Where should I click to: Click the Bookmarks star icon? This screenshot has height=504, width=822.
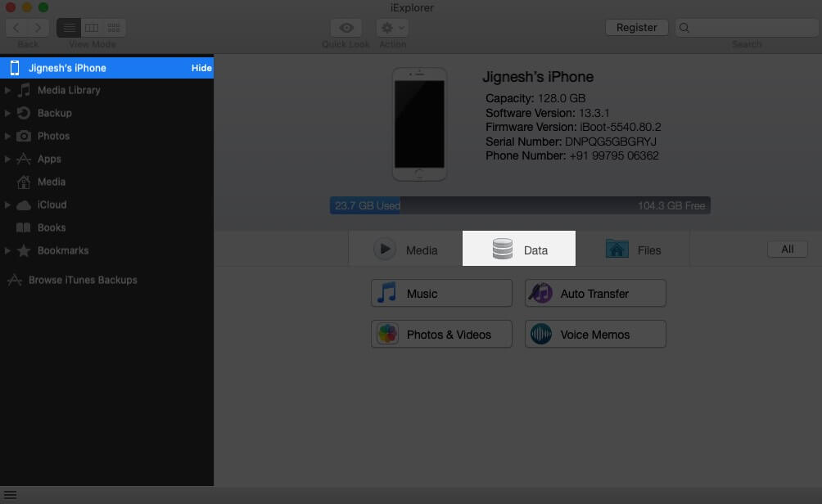tap(24, 250)
